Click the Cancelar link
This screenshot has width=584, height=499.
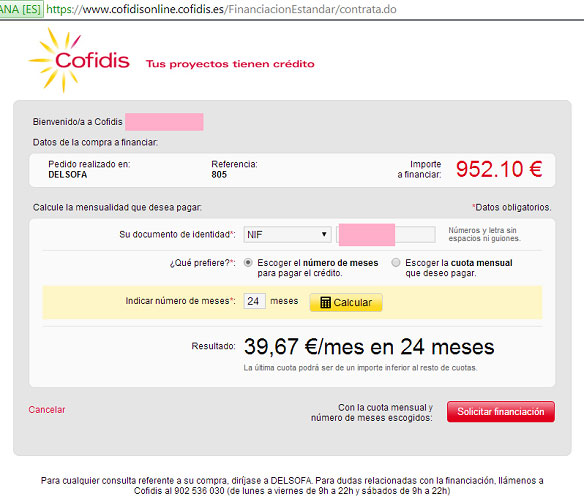47,410
